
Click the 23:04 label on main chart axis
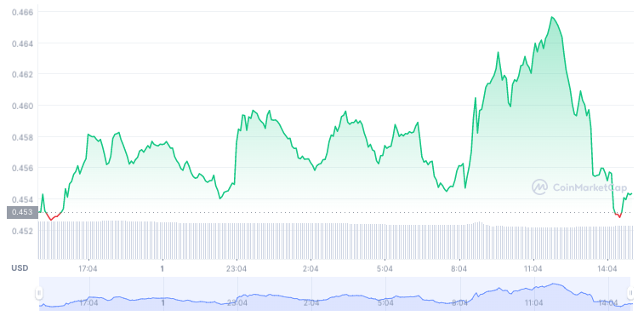pos(237,268)
